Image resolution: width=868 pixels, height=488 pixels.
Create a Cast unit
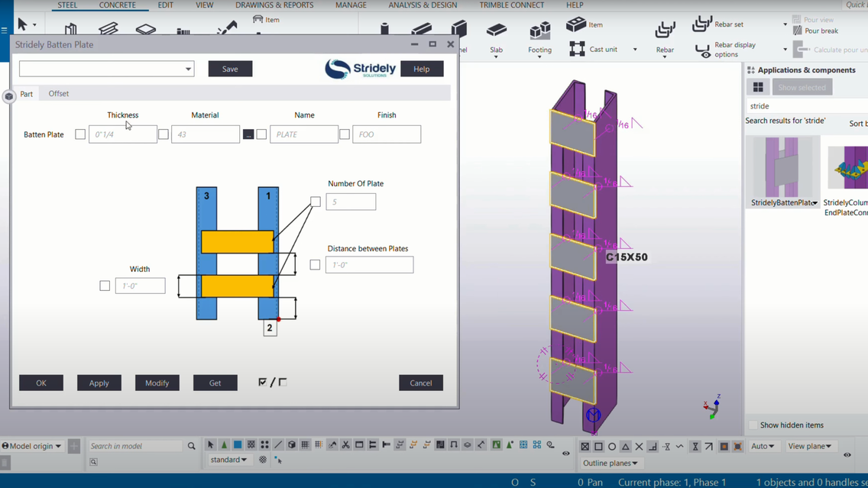(x=594, y=49)
